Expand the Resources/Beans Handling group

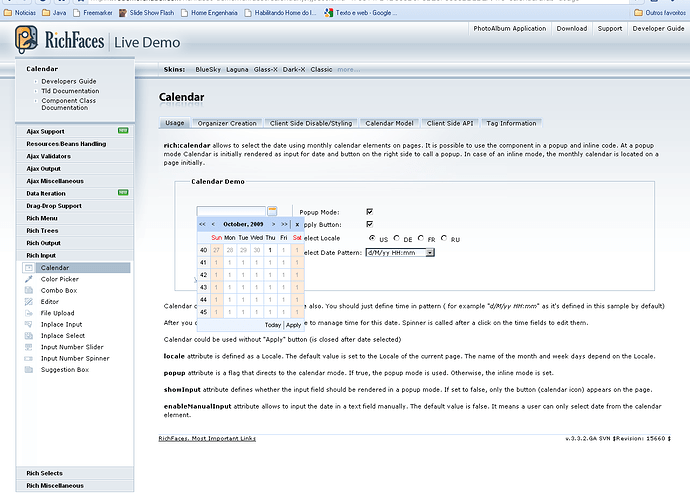[75, 143]
